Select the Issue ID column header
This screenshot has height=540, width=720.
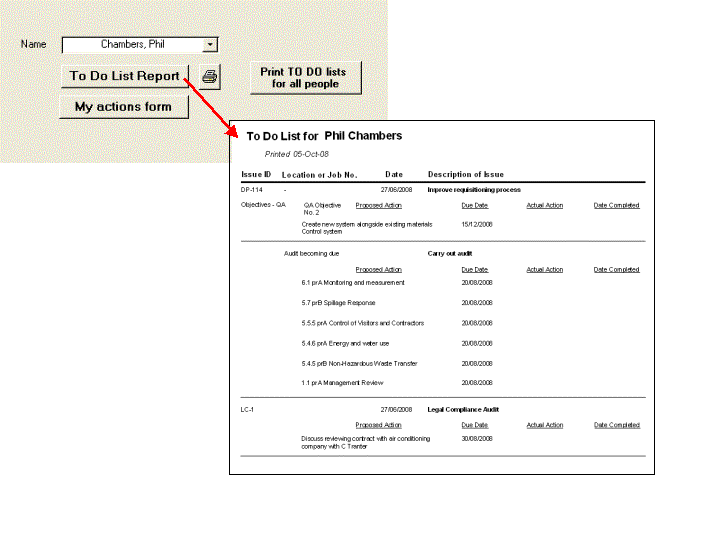coord(256,175)
